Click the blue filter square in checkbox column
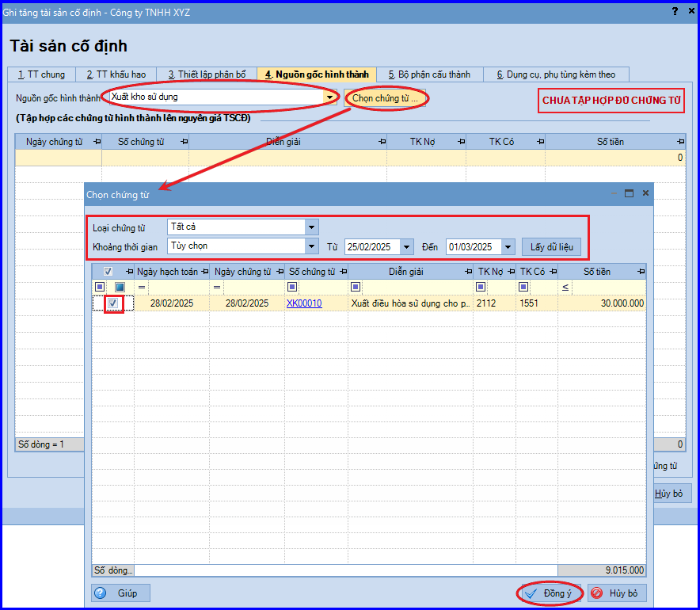Image resolution: width=700 pixels, height=610 pixels. [120, 287]
